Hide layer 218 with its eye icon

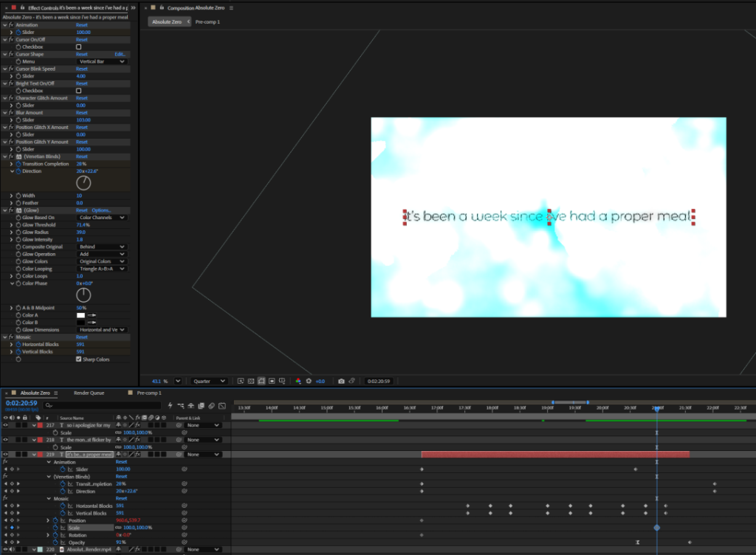[x=6, y=440]
